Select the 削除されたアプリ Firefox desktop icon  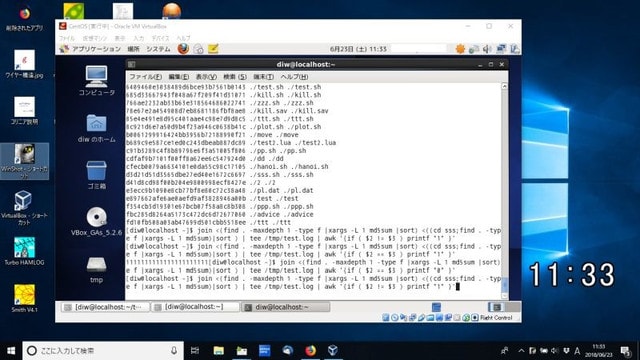click(x=24, y=19)
